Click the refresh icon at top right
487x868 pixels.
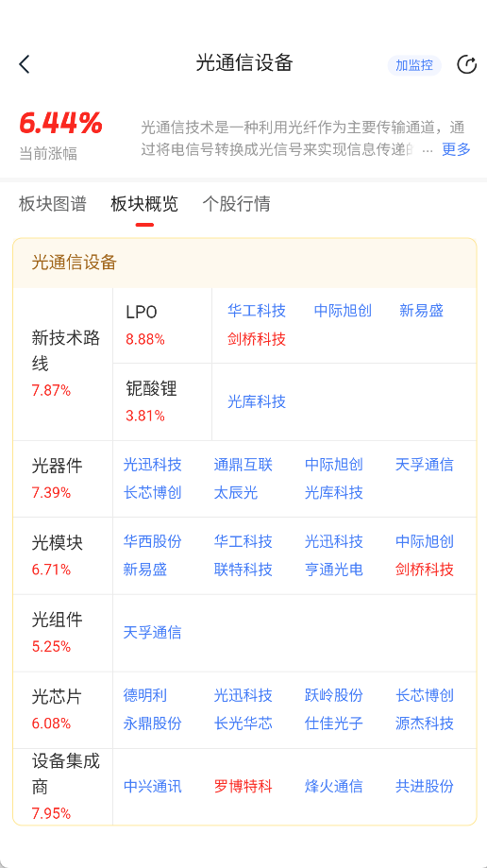[466, 65]
